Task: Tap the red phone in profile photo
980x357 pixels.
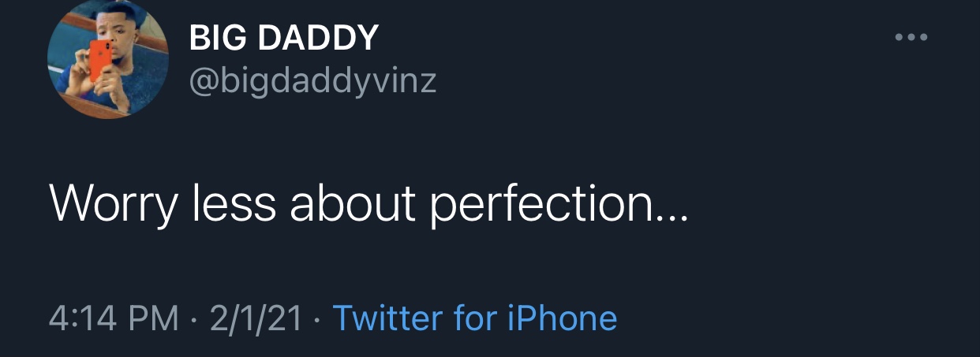Action: (102, 60)
